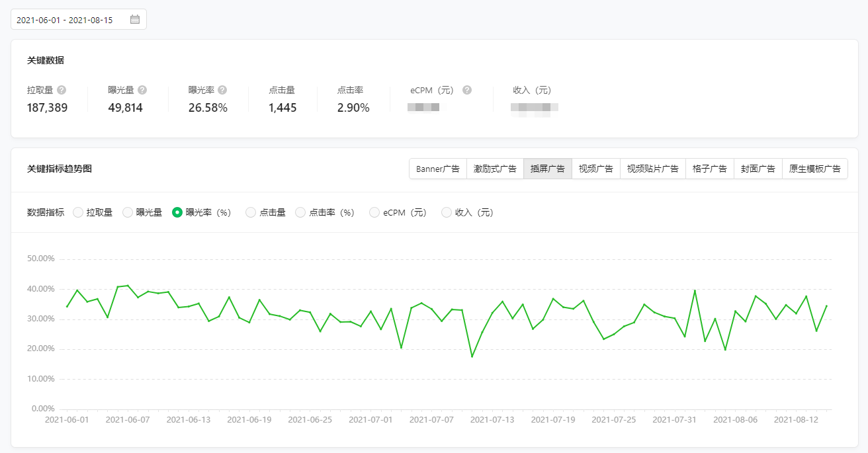Click the 2021-06-19 x-axis label
Screen dimensions: 868x453
point(249,419)
